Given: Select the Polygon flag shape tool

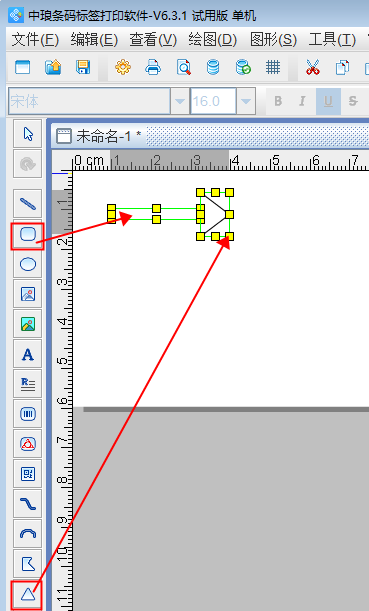Looking at the screenshot, I should click(28, 563).
